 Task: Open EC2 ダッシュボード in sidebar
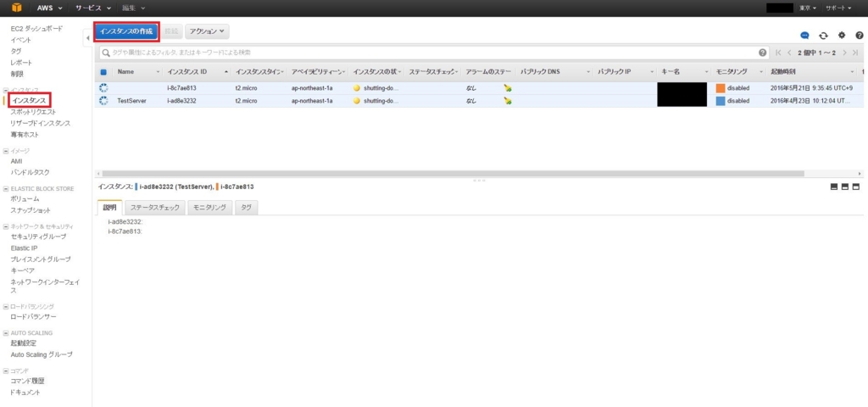click(x=36, y=29)
